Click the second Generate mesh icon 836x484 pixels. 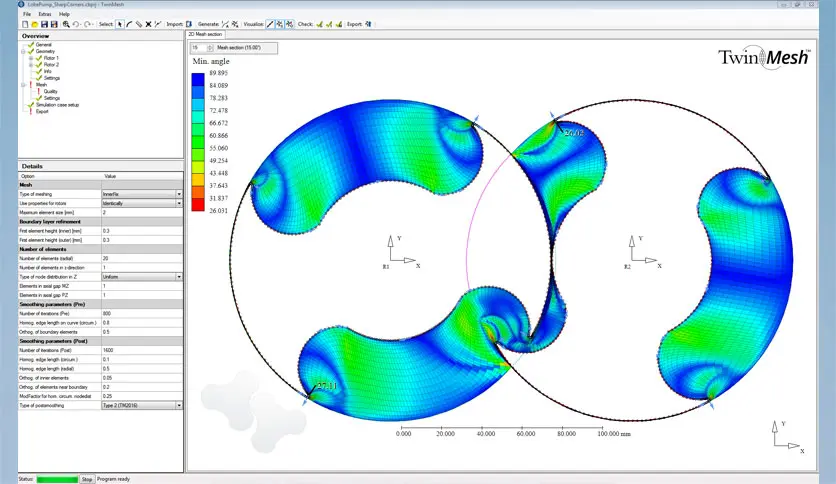pos(235,24)
